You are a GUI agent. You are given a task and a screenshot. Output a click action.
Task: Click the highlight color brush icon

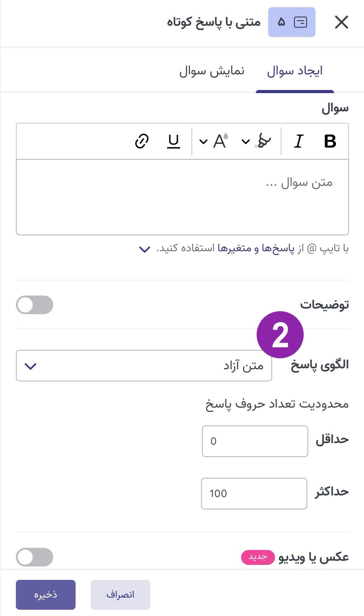pyautogui.click(x=264, y=141)
